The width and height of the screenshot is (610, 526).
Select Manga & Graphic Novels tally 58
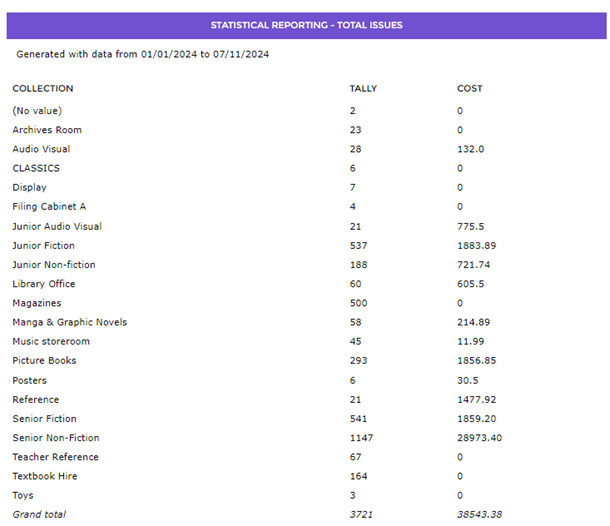click(x=356, y=322)
